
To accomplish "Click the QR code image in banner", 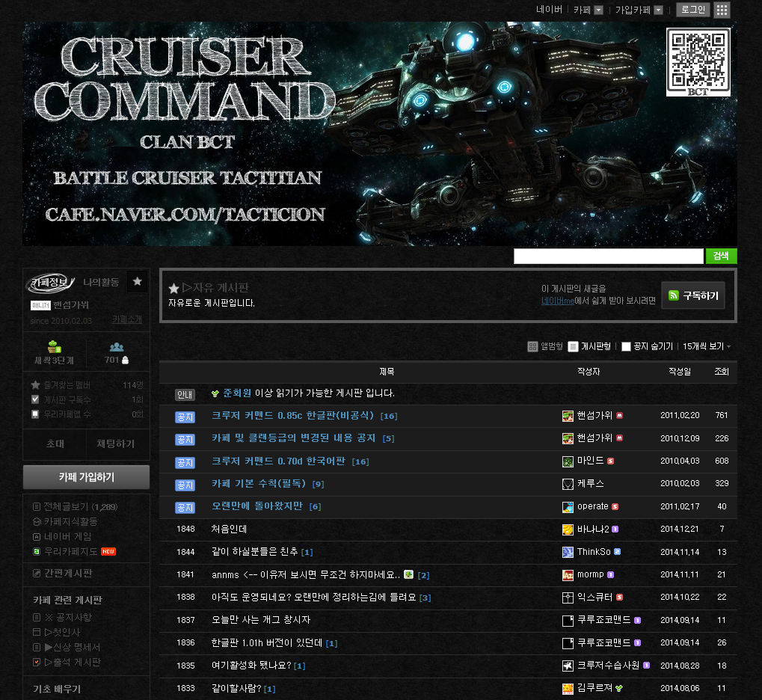I will pos(698,62).
